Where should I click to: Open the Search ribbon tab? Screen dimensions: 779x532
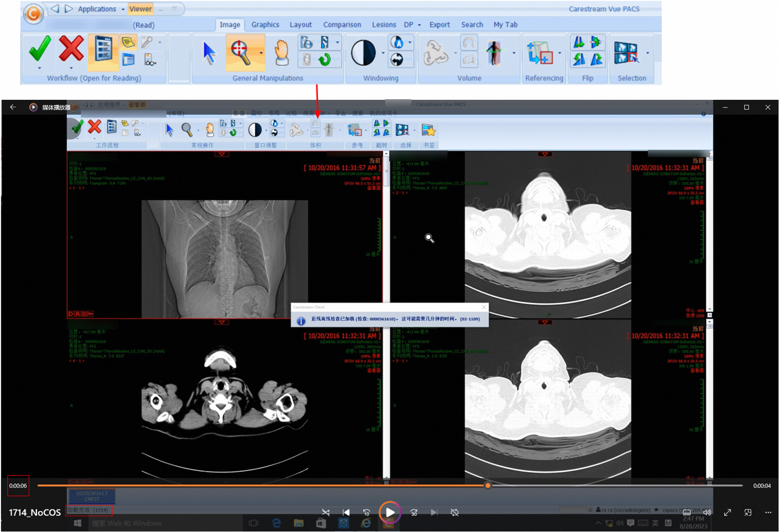tap(472, 25)
